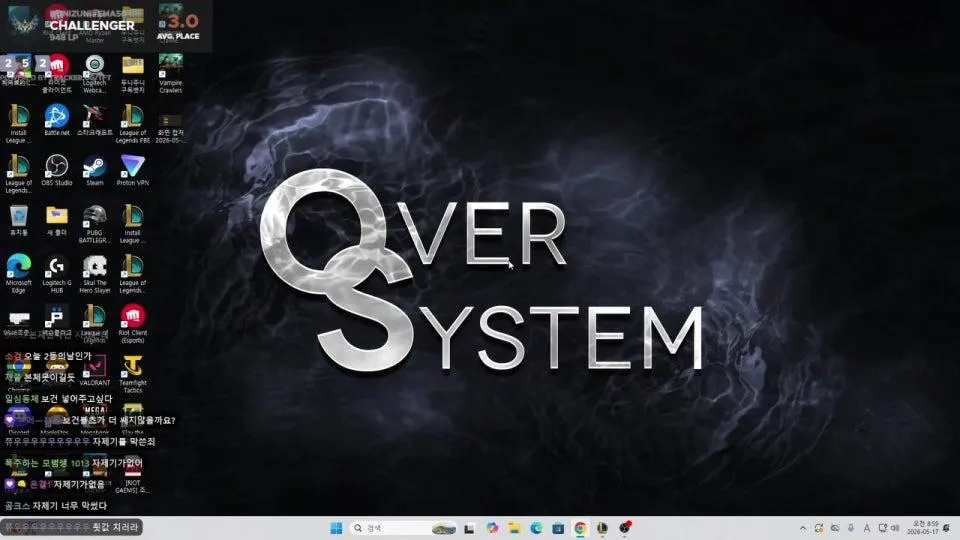Open the new folder (새 폴더) icon
960x540 pixels.
pyautogui.click(x=56, y=220)
